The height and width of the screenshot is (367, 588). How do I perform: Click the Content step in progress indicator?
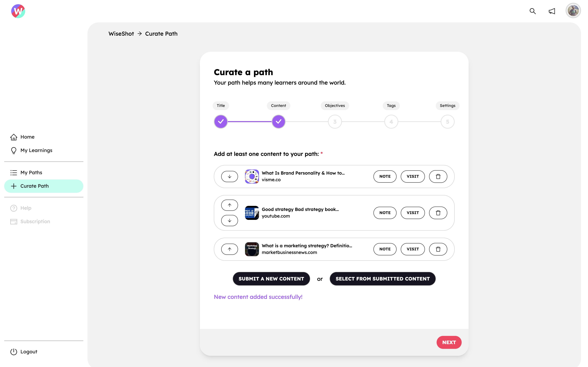(278, 121)
